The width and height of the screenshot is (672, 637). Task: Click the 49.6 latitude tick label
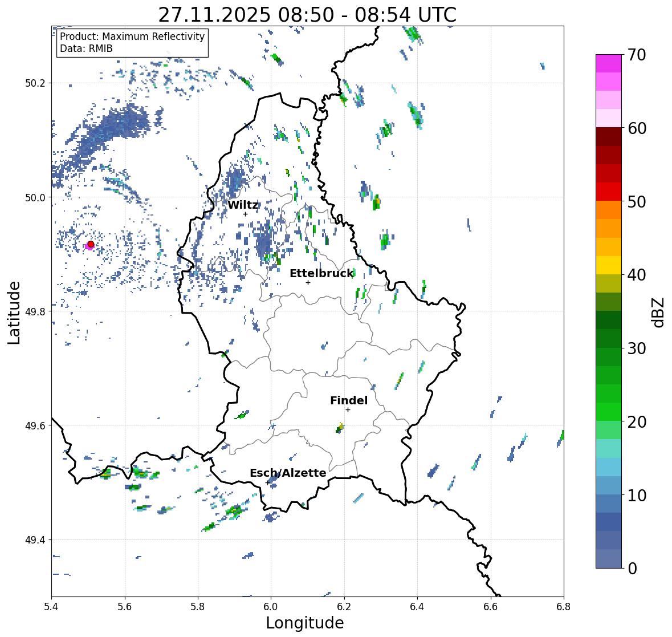pos(35,425)
